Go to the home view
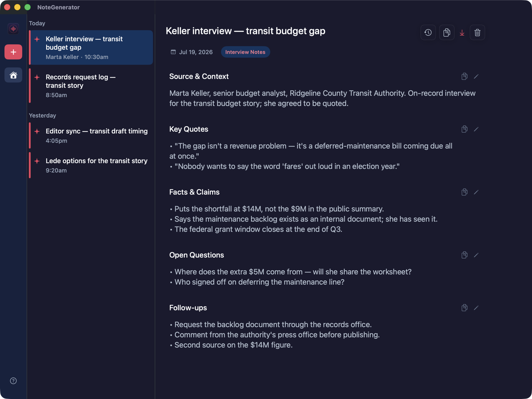 [13, 75]
